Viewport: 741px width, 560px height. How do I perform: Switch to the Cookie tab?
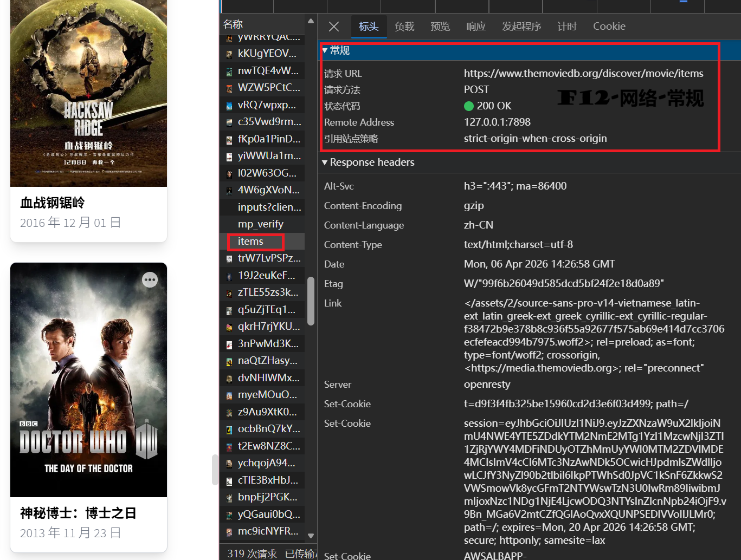pos(609,27)
